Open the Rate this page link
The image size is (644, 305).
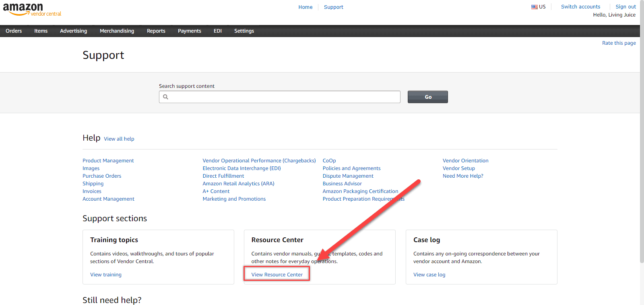pyautogui.click(x=619, y=43)
